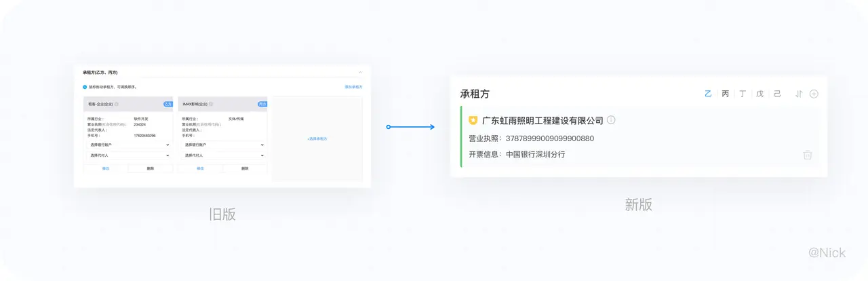Switch to the 丁 tenant tab
This screenshot has width=868, height=281.
(x=743, y=94)
